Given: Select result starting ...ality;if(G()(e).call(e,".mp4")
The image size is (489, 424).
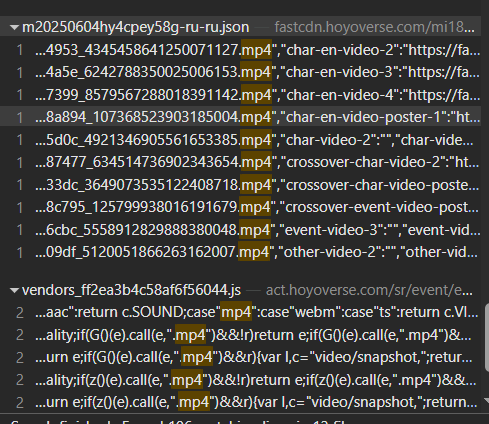Looking at the screenshot, I should tap(240, 335).
